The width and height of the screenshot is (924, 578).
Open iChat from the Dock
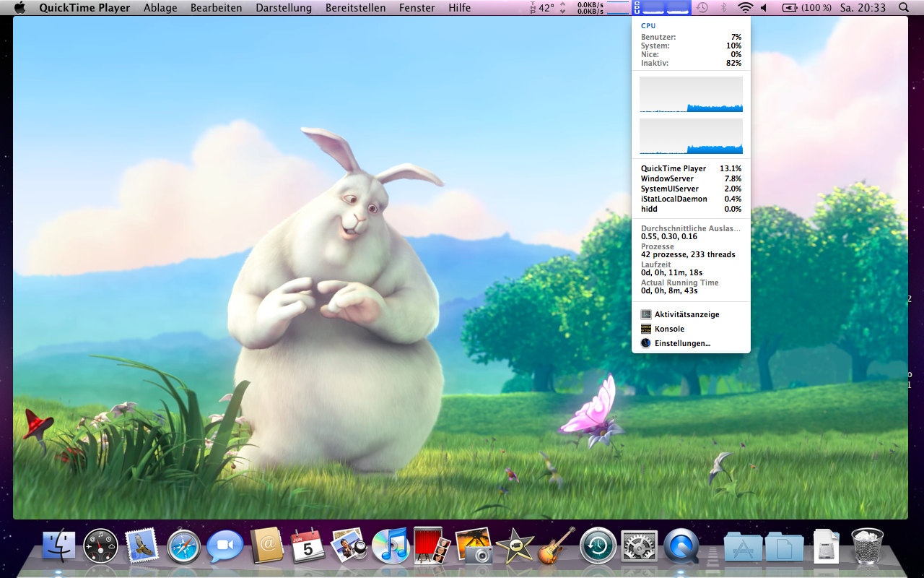click(225, 547)
